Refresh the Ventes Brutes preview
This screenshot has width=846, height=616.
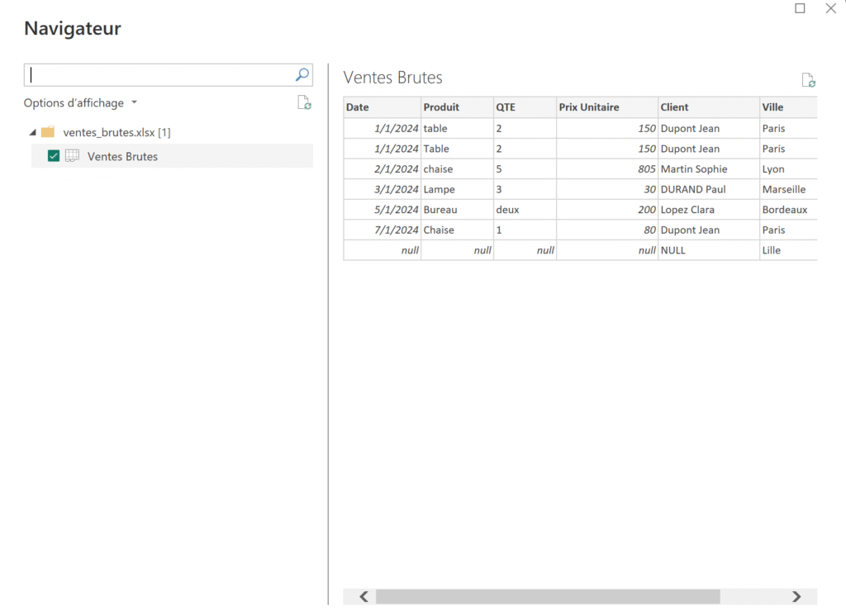click(808, 80)
